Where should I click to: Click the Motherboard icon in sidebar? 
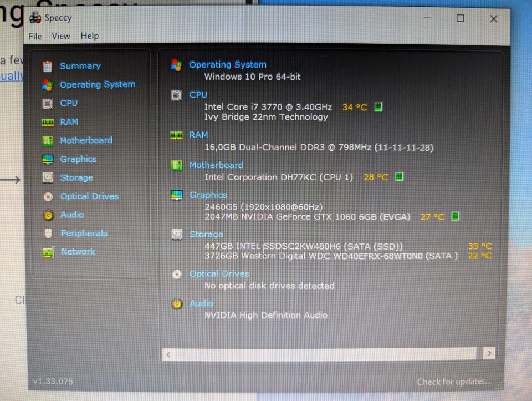(48, 140)
